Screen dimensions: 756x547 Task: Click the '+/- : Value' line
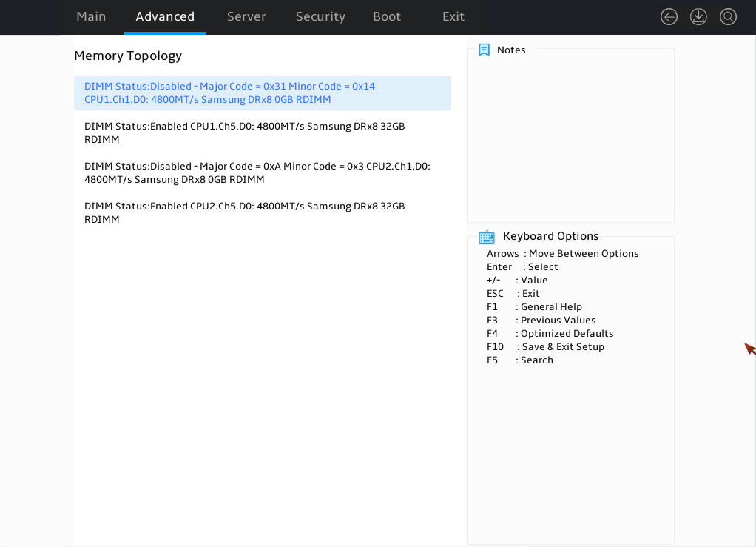pos(517,281)
